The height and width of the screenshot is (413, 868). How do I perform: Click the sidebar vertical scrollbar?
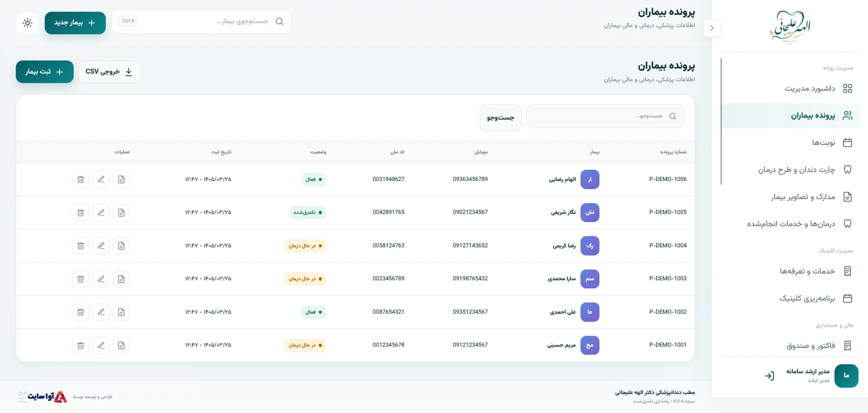(721, 121)
